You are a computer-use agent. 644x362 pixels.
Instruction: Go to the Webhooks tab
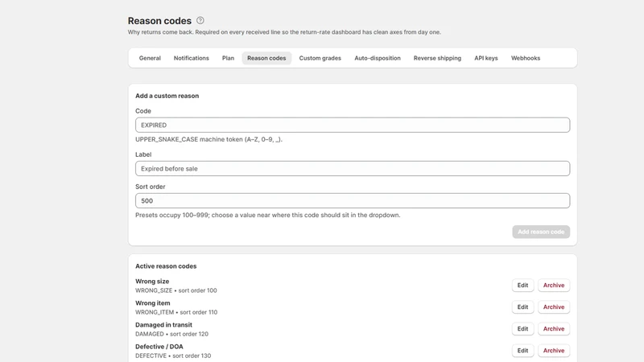526,58
